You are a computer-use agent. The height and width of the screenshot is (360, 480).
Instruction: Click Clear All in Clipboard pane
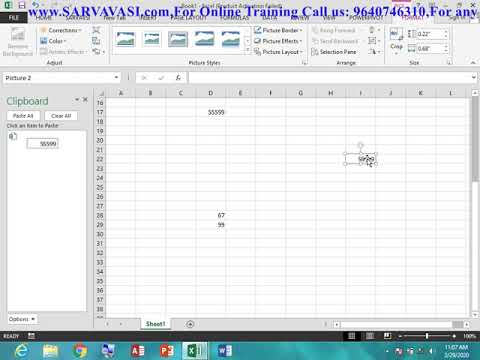pyautogui.click(x=61, y=116)
